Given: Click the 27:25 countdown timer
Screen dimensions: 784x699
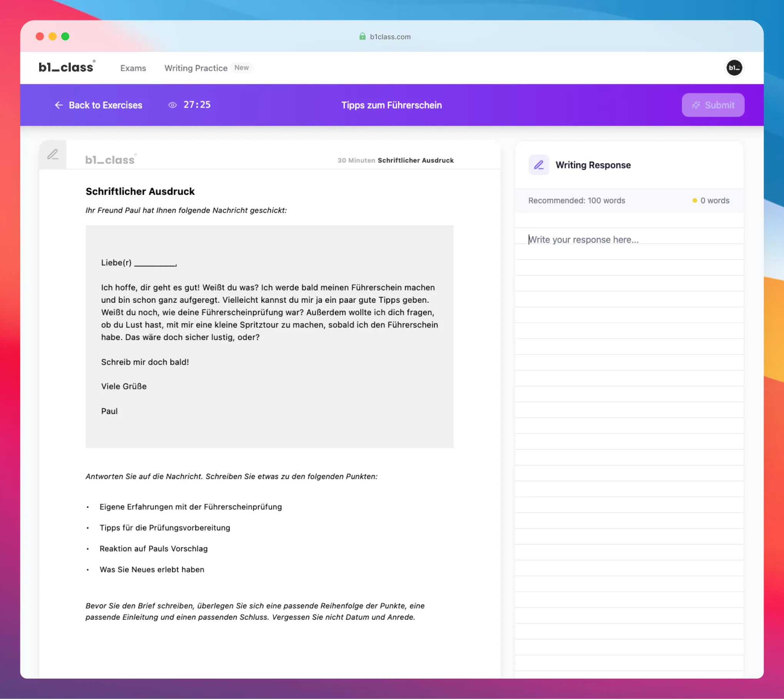Looking at the screenshot, I should click(197, 105).
